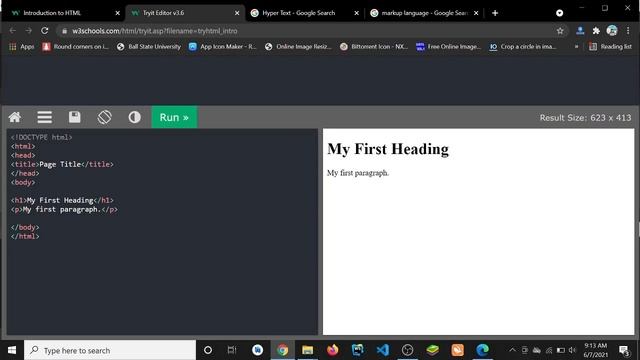
Task: Open Free Online Image bookmark
Action: pos(448,47)
